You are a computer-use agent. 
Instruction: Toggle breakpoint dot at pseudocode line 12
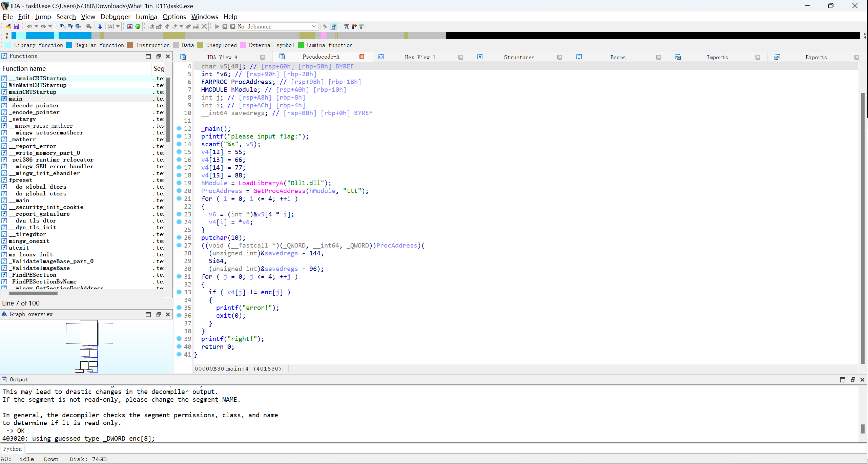point(179,128)
